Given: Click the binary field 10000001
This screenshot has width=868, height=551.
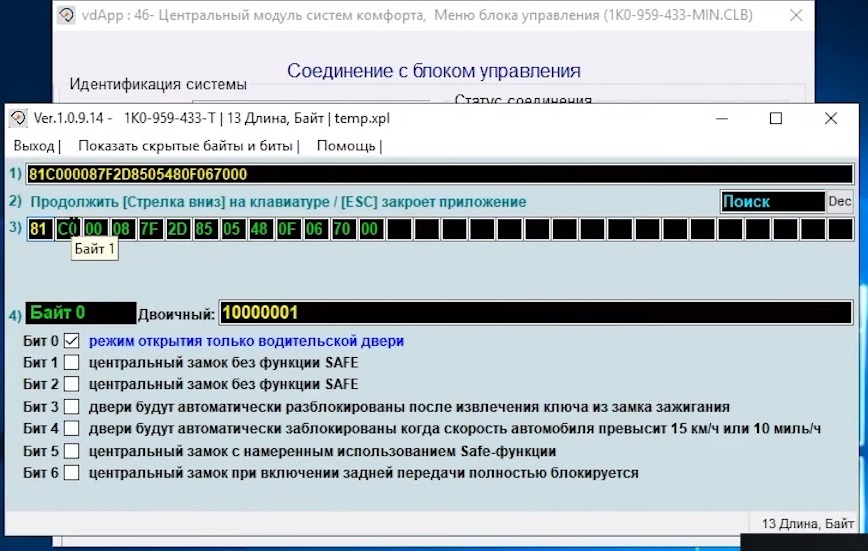Looking at the screenshot, I should 535,313.
